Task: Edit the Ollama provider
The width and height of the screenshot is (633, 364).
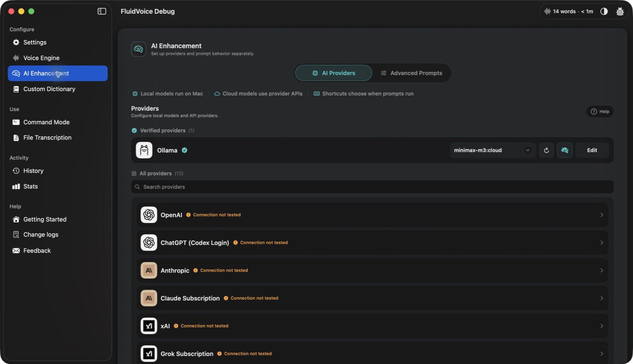Action: [x=592, y=150]
